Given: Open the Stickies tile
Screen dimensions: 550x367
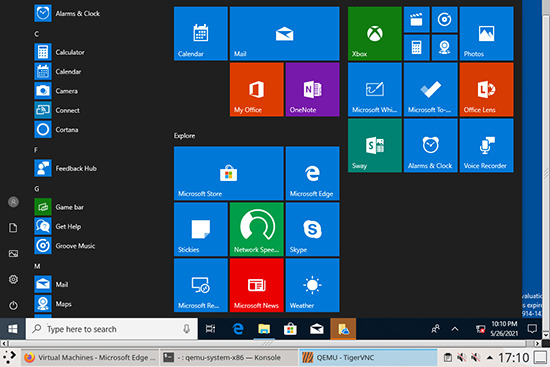Looking at the screenshot, I should coord(201,229).
